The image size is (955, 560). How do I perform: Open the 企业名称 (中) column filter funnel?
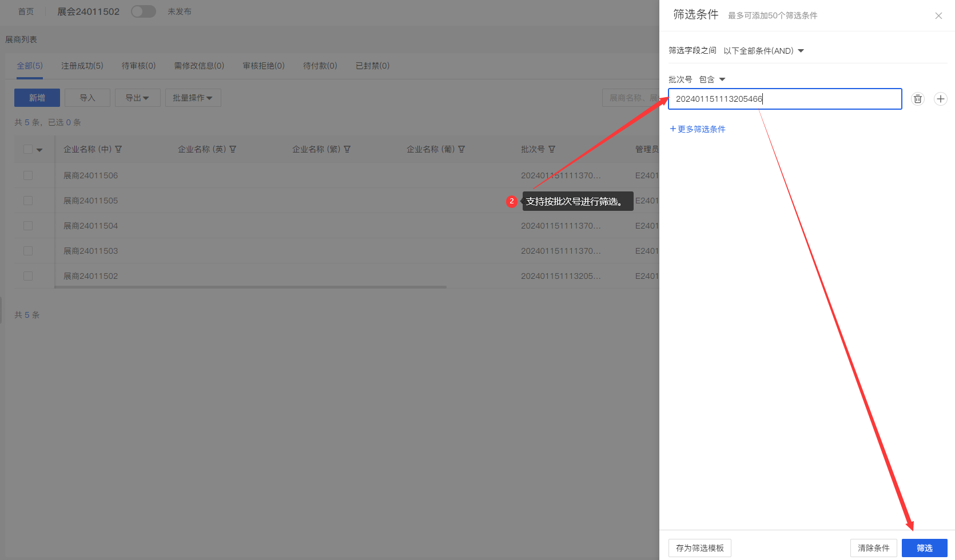pos(118,149)
